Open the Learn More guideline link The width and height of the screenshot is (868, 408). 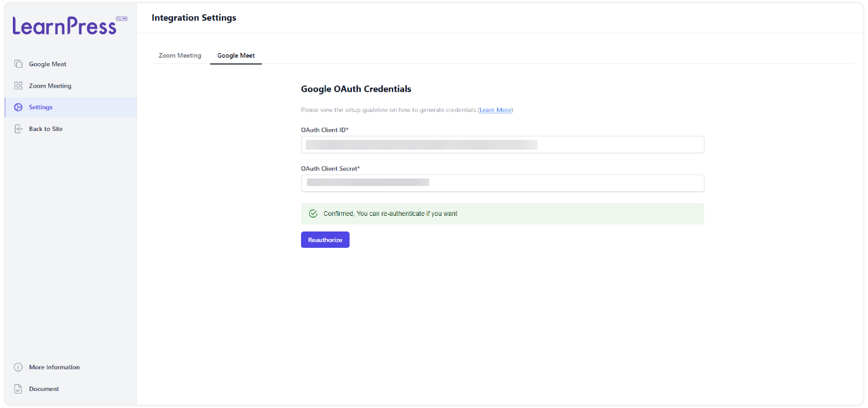tap(496, 110)
